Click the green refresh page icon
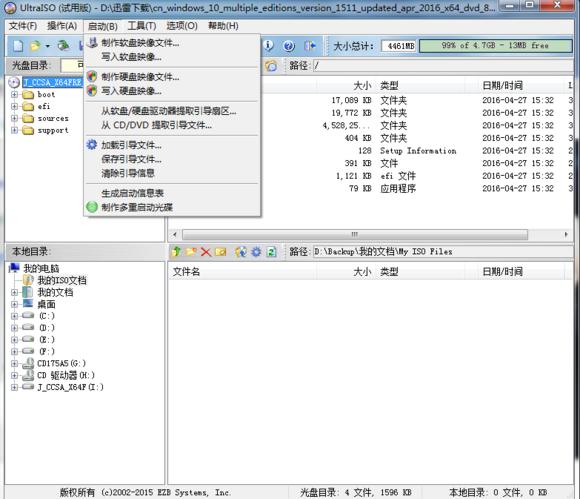The image size is (580, 499). coord(272,252)
